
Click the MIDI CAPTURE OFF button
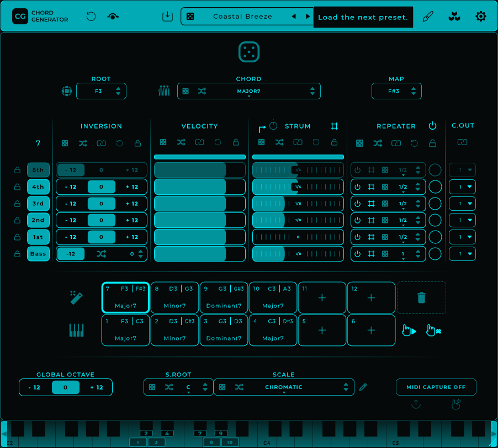(x=436, y=387)
